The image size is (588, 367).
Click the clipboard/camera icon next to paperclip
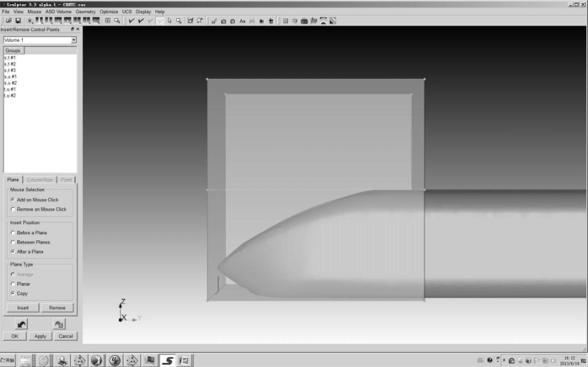click(223, 21)
